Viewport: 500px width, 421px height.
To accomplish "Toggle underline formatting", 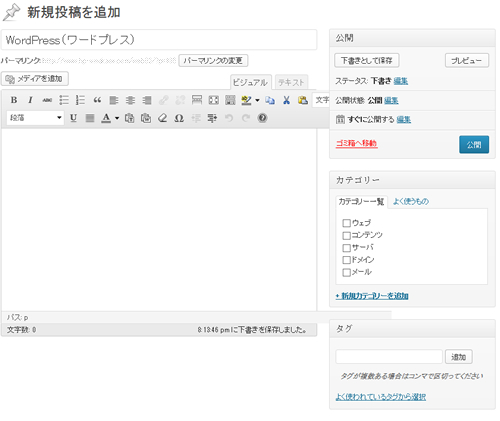I will click(73, 118).
